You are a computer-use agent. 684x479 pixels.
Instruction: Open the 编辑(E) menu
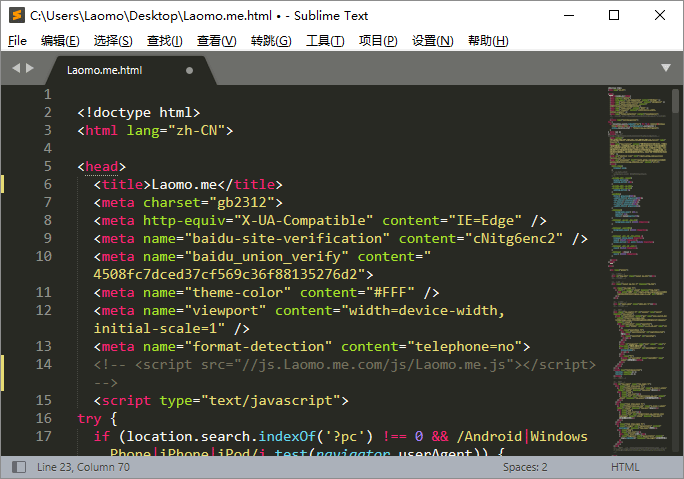point(60,41)
